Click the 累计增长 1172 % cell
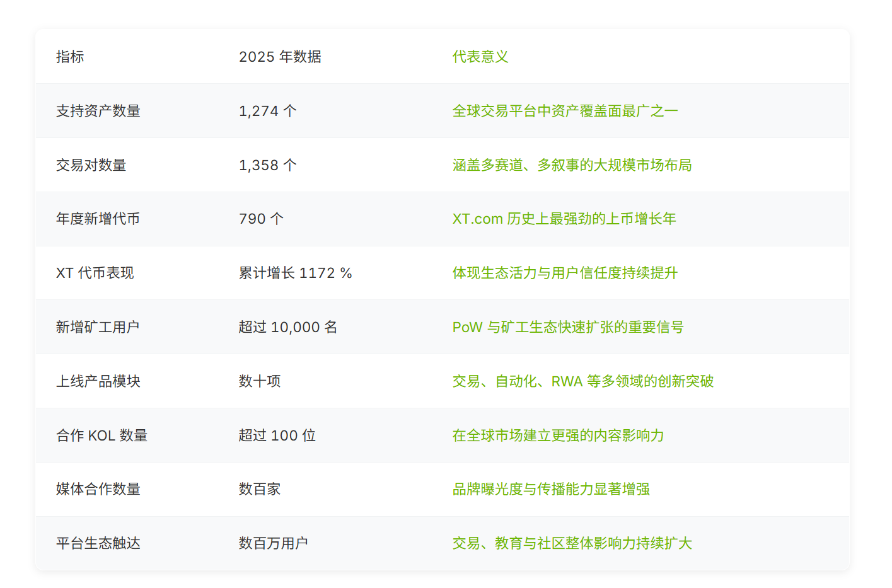Viewport: 892px width, 588px height. tap(295, 273)
